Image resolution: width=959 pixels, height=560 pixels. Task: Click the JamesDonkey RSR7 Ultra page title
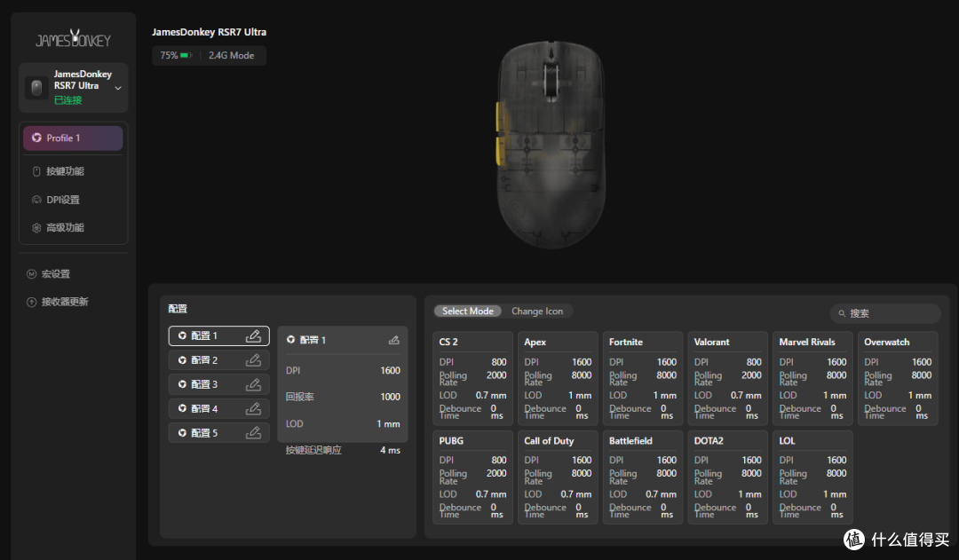pyautogui.click(x=210, y=32)
